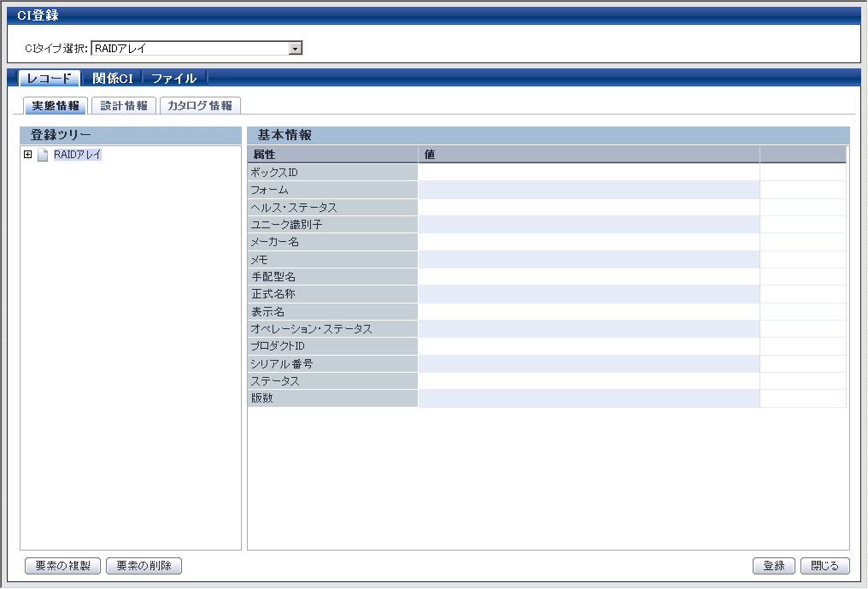
Task: Edit the ボックスID value field
Action: coord(588,173)
